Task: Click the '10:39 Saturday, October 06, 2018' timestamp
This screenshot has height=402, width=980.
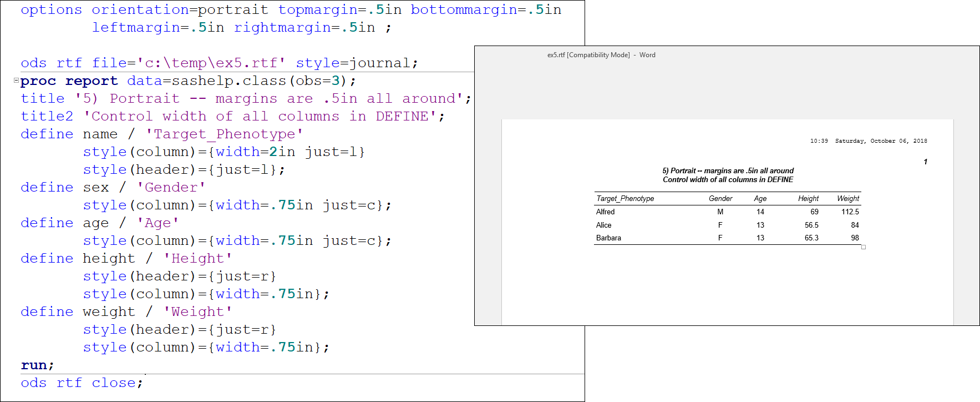Action: [x=869, y=141]
